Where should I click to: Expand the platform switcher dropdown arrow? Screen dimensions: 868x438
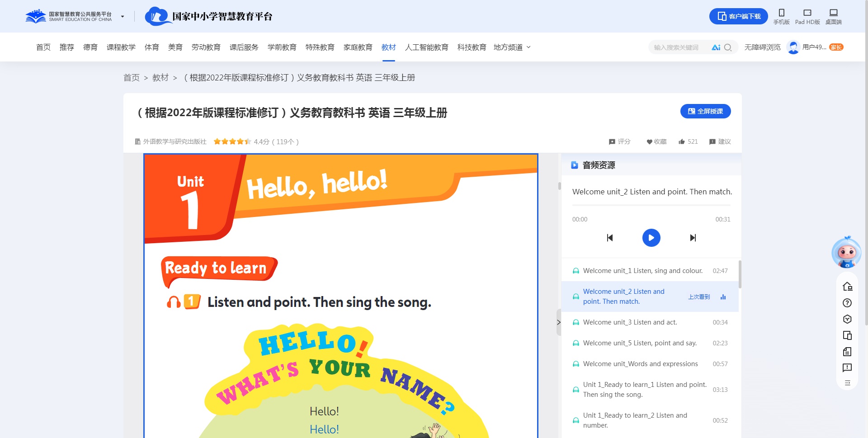point(123,17)
